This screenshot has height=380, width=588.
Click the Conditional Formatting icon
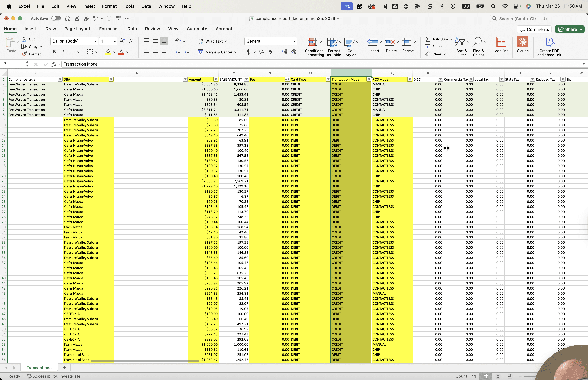click(x=312, y=42)
